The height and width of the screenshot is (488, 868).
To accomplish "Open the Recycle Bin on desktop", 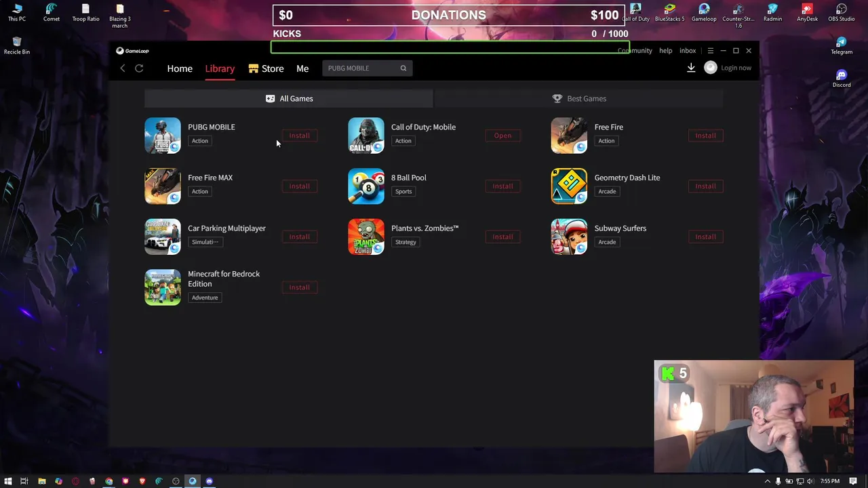I will [x=17, y=45].
